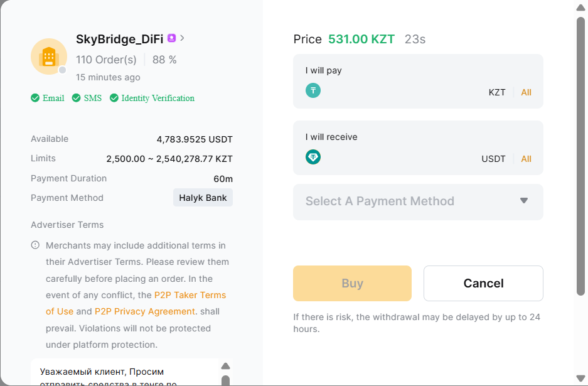Click the Email verification check icon

(x=35, y=98)
